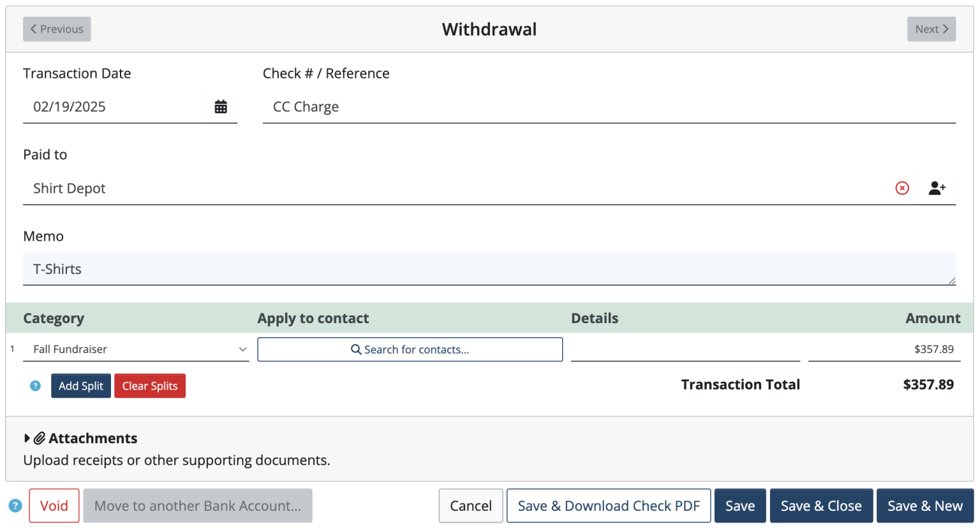This screenshot has width=980, height=530.
Task: Open Move to another Bank Account selector
Action: pos(198,505)
